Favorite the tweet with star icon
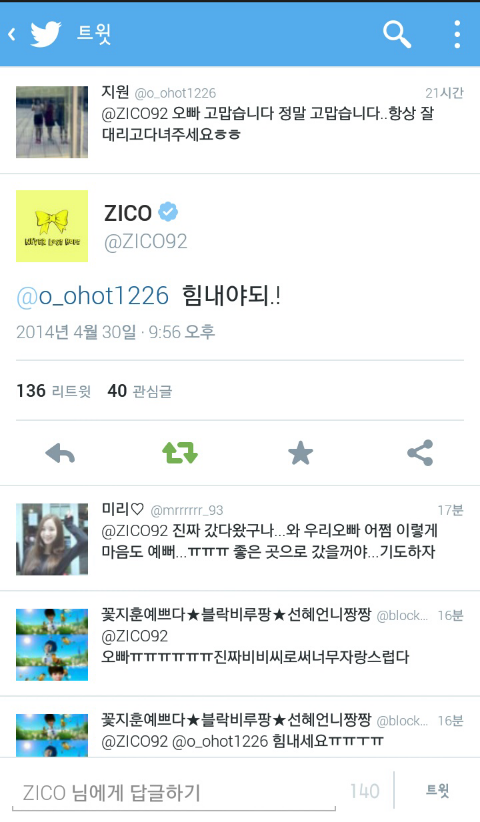Screen dimensions: 480x822 pos(300,453)
